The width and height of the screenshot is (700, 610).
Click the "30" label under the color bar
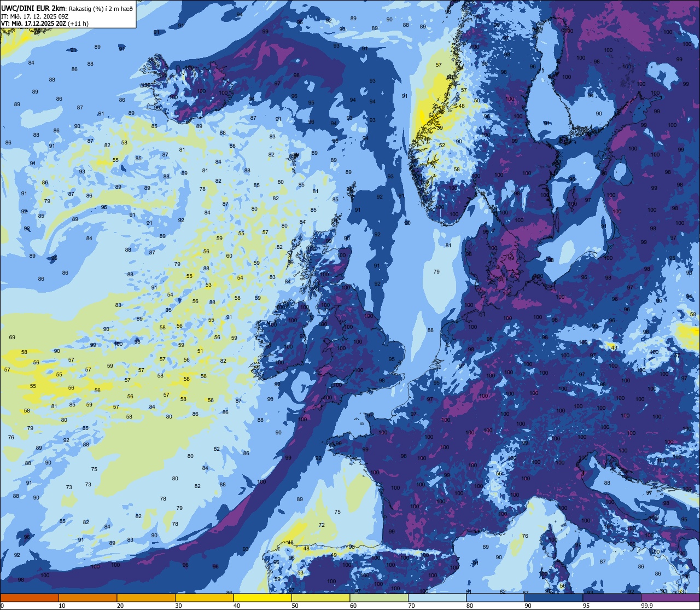pyautogui.click(x=178, y=606)
